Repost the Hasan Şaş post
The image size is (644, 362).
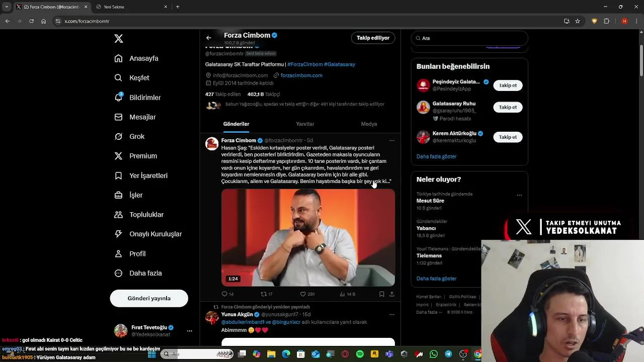pyautogui.click(x=266, y=294)
